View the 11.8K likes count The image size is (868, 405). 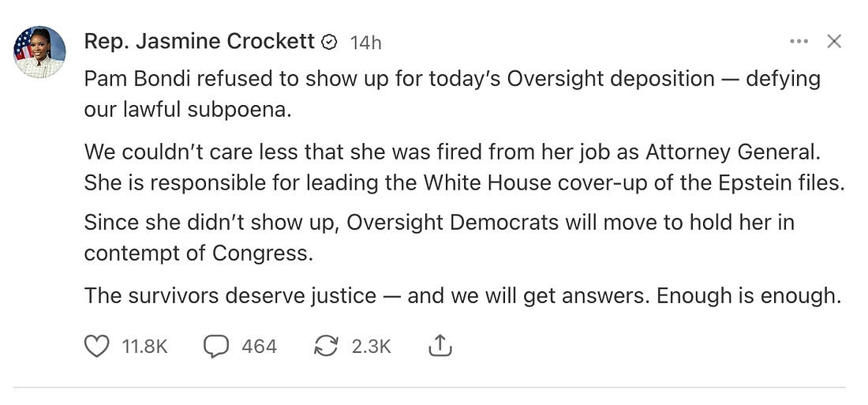[145, 346]
